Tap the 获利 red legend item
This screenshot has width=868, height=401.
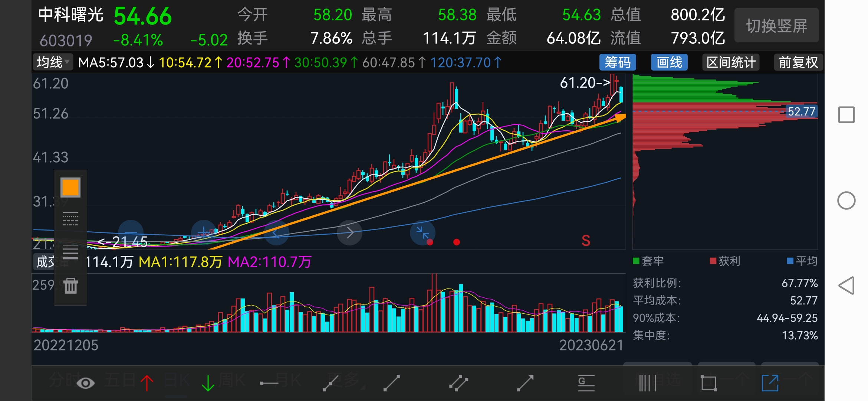725,261
